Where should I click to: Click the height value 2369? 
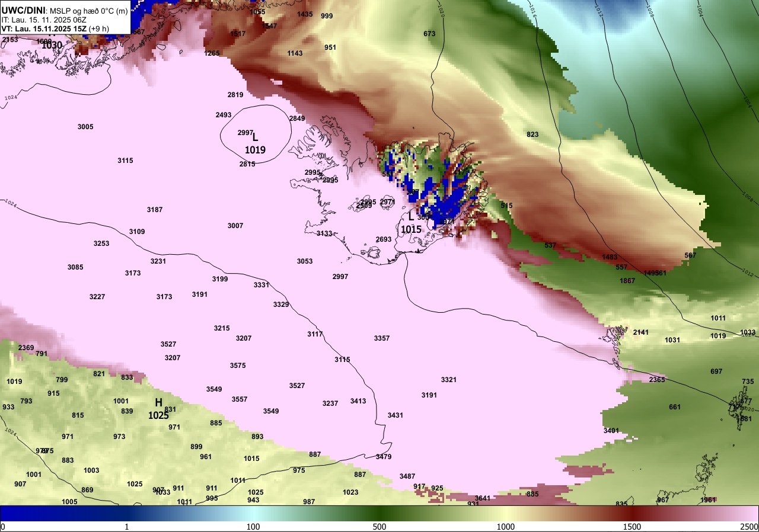click(26, 348)
